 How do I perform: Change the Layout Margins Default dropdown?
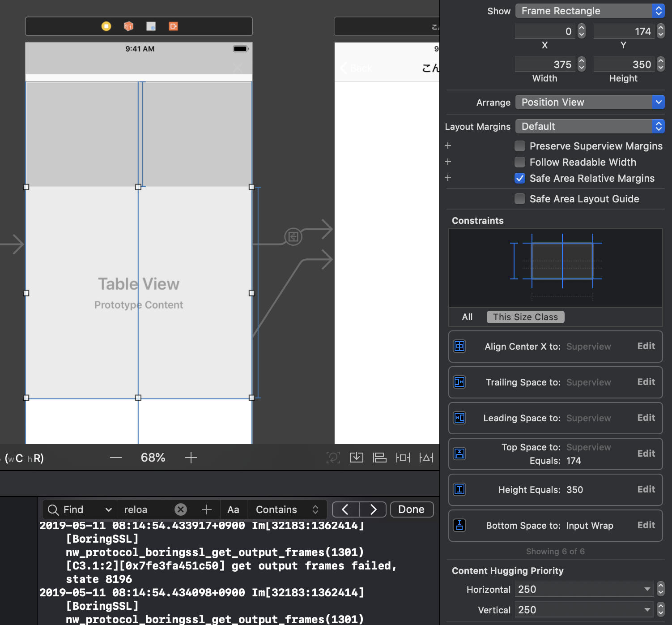click(589, 126)
